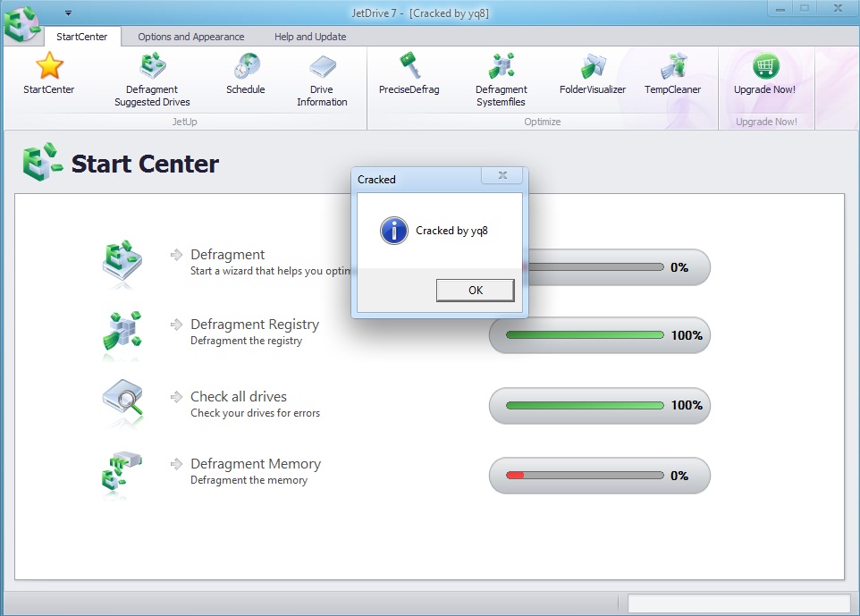
Task: Click the Upgrade Now shopping cart icon
Action: tap(765, 66)
